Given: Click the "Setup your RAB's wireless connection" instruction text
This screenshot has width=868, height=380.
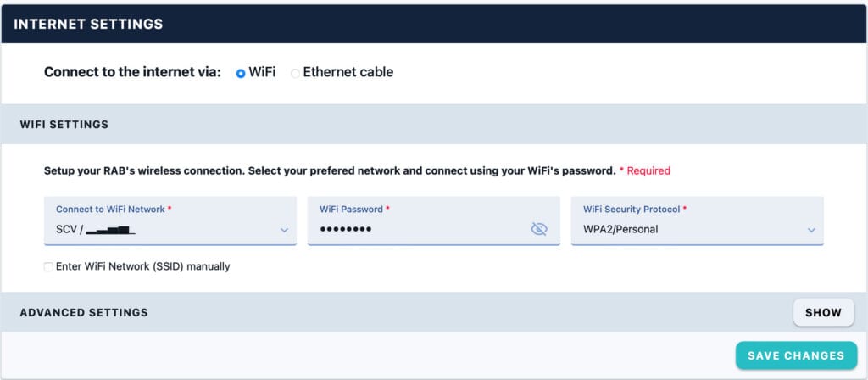Looking at the screenshot, I should 329,170.
